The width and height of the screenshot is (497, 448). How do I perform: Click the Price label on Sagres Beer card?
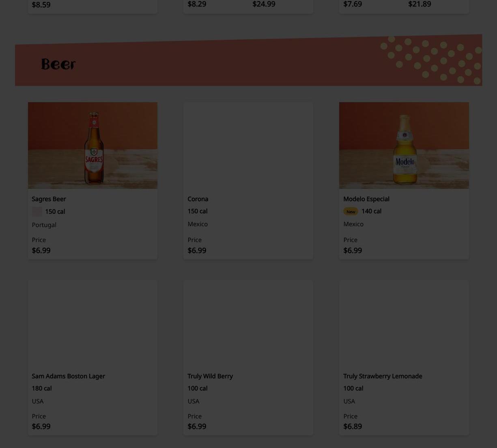pyautogui.click(x=39, y=240)
